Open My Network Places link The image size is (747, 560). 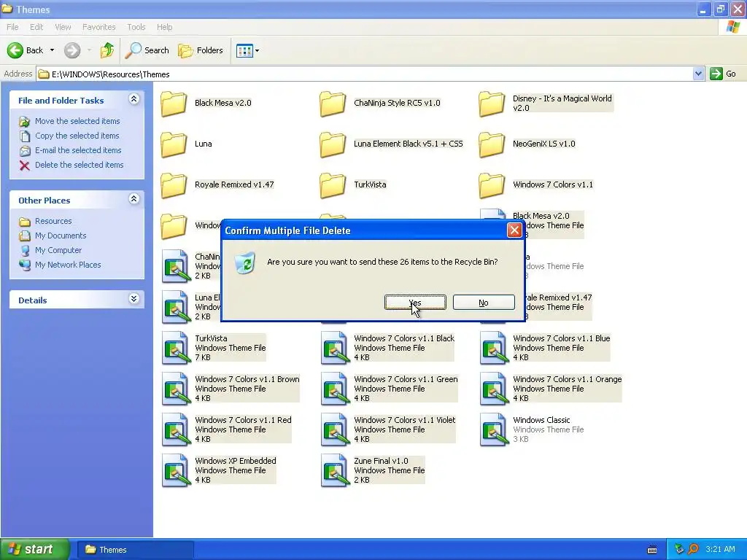68,265
